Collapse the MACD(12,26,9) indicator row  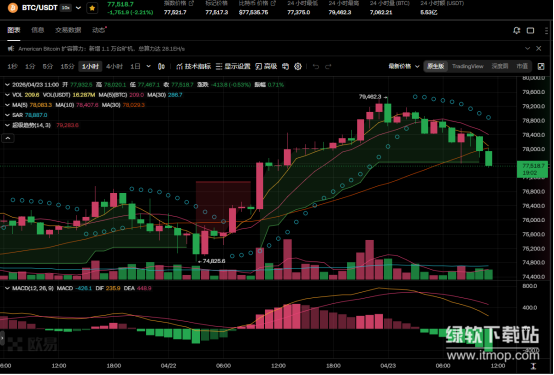7,288
